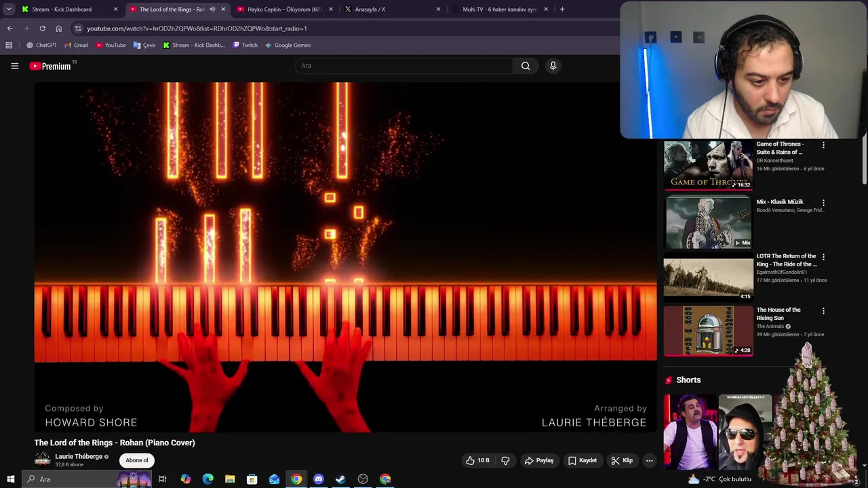Screen dimensions: 868x488
Task: Mute audio on Lord of the Rings tab
Action: point(212,9)
